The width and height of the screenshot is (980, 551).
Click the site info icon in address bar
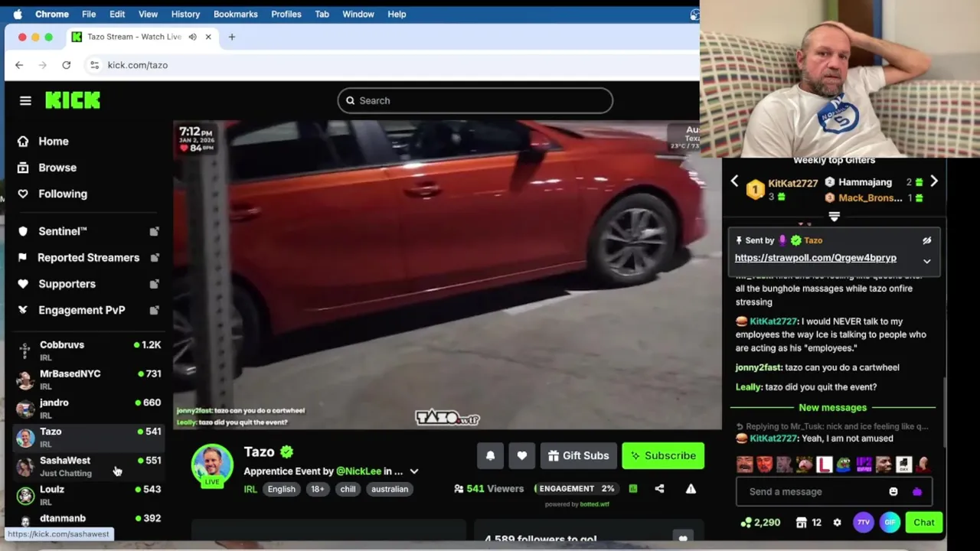(x=94, y=65)
